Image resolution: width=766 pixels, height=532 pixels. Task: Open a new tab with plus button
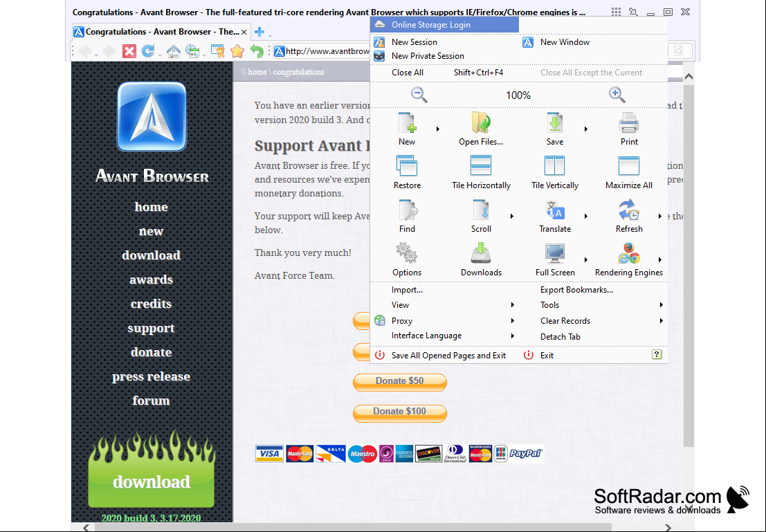coord(259,33)
